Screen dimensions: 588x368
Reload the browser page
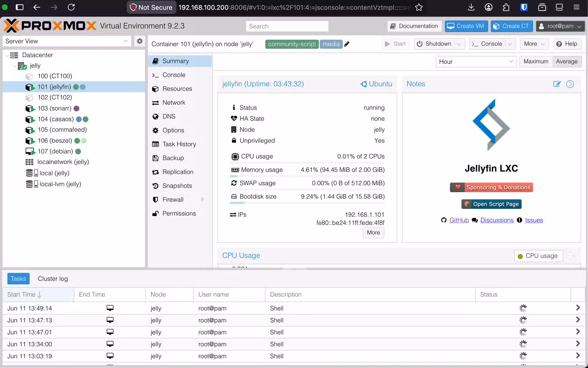(x=71, y=7)
